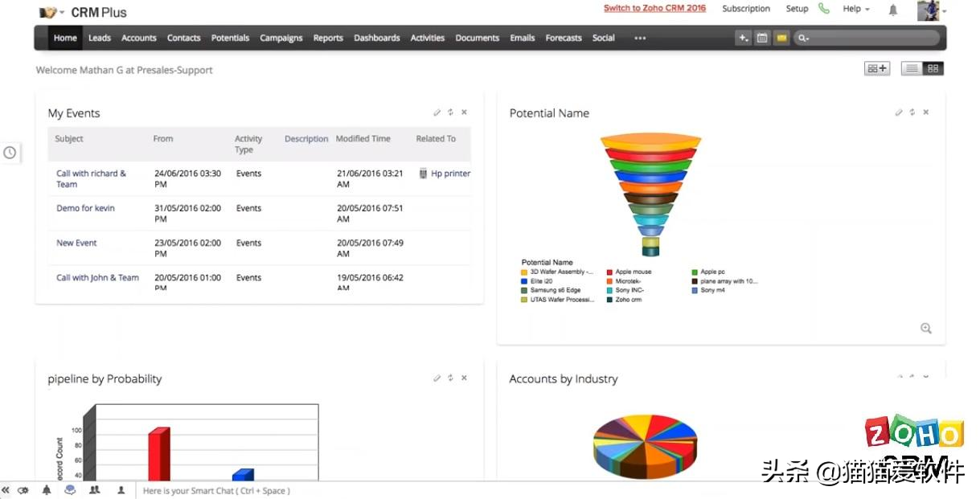Show more modules via ellipsis menu
The height and width of the screenshot is (499, 980).
[x=640, y=38]
